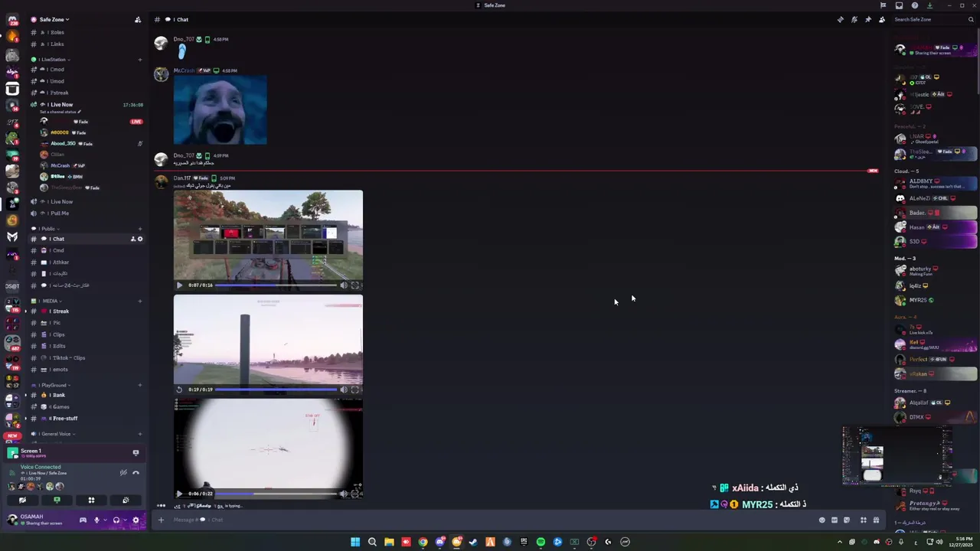Click the message attachment plus button
Screen dimensions: 980x551
[161, 520]
